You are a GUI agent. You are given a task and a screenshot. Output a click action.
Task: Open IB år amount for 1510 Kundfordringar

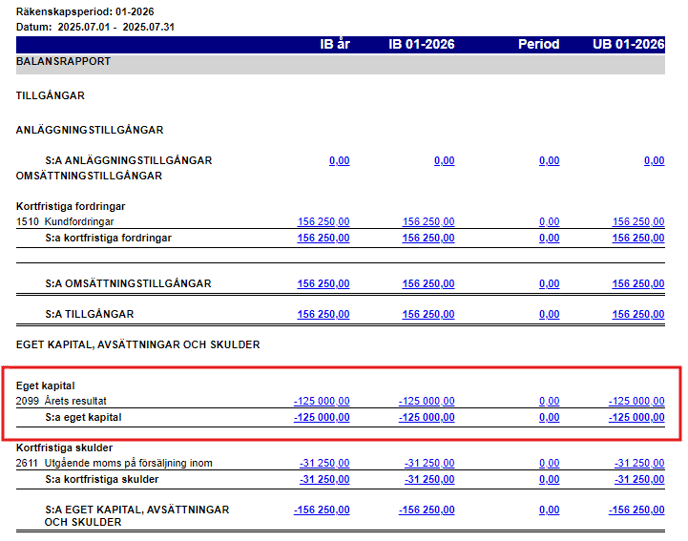(x=323, y=222)
